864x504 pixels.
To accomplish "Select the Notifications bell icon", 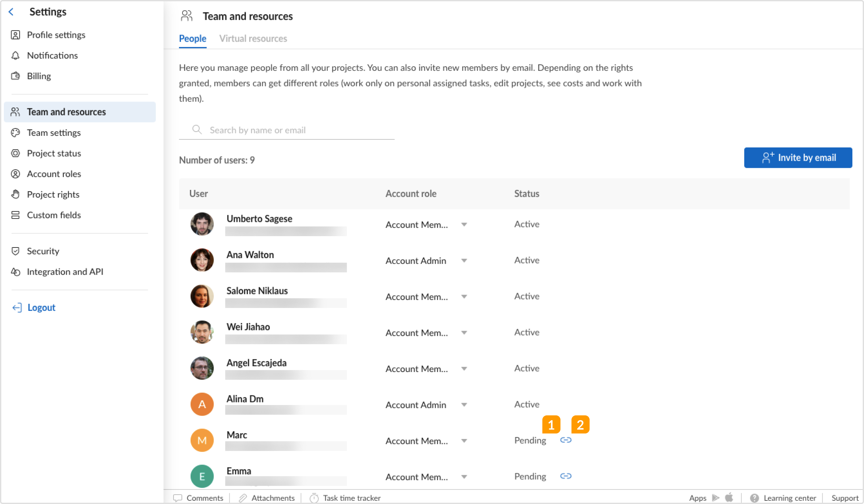I will (x=16, y=55).
